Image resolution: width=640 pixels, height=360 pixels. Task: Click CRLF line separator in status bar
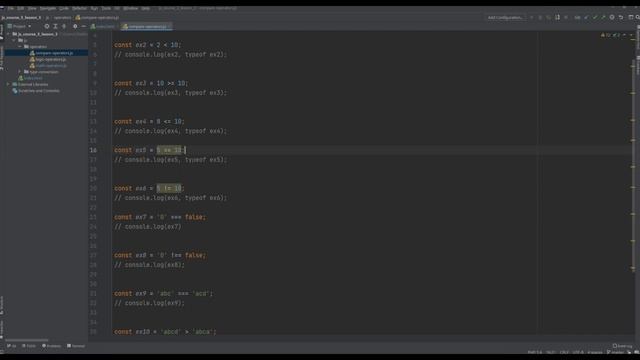(x=564, y=352)
